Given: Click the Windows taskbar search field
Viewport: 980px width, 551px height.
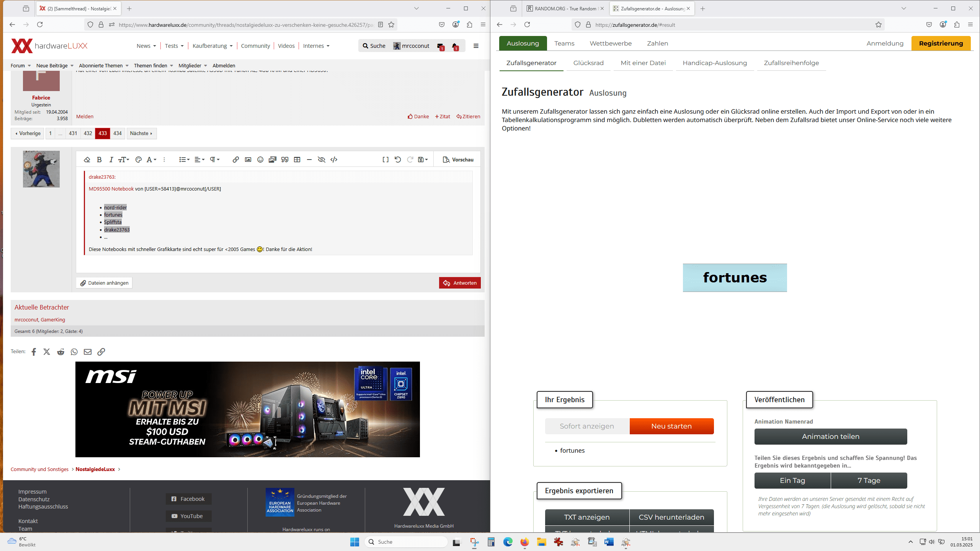Looking at the screenshot, I should [x=406, y=542].
